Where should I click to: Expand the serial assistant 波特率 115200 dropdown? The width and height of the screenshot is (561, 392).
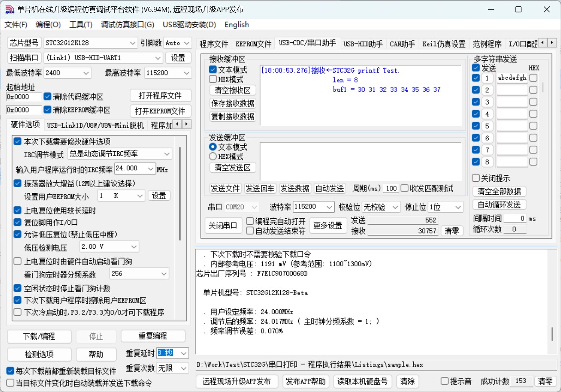(329, 207)
